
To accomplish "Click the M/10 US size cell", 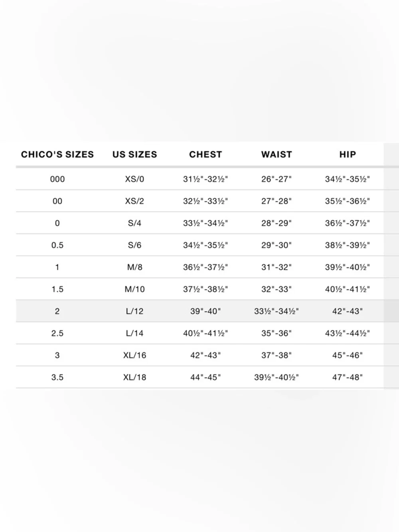I will tap(134, 289).
